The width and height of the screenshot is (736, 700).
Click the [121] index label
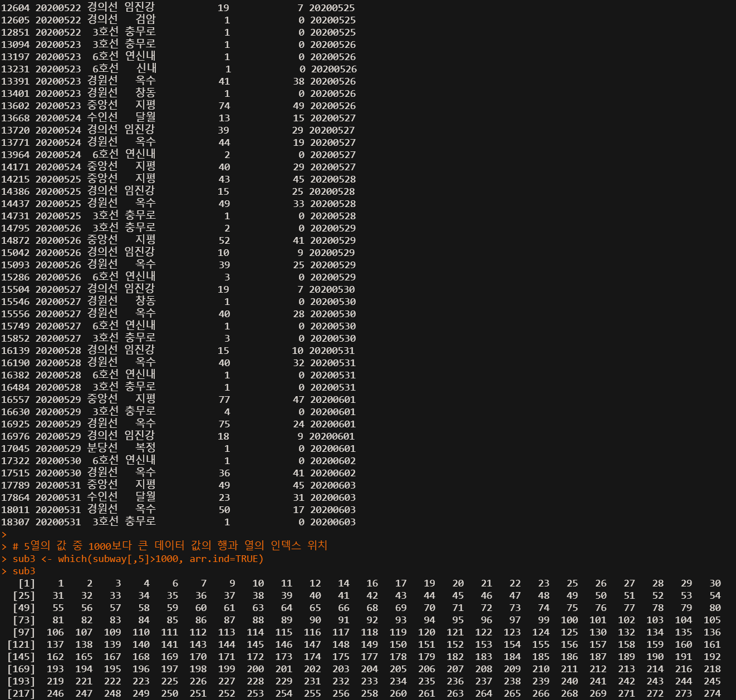pos(21,644)
